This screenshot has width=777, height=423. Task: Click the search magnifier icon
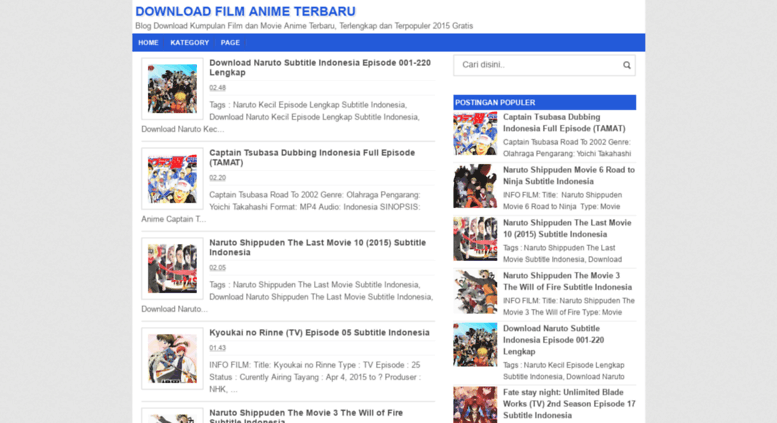pos(626,65)
